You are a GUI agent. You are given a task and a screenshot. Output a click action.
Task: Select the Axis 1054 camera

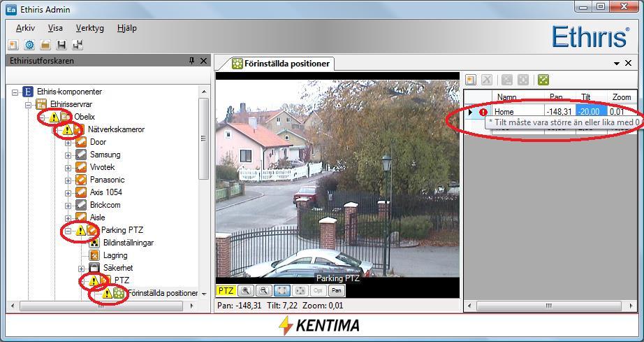point(106,192)
